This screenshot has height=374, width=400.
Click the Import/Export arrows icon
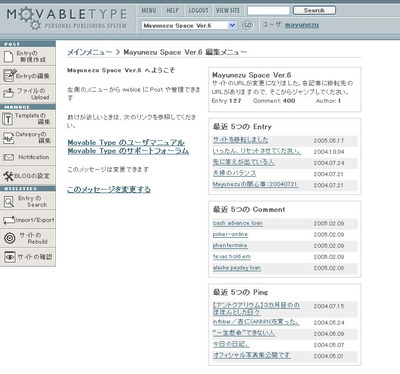[x=8, y=220]
